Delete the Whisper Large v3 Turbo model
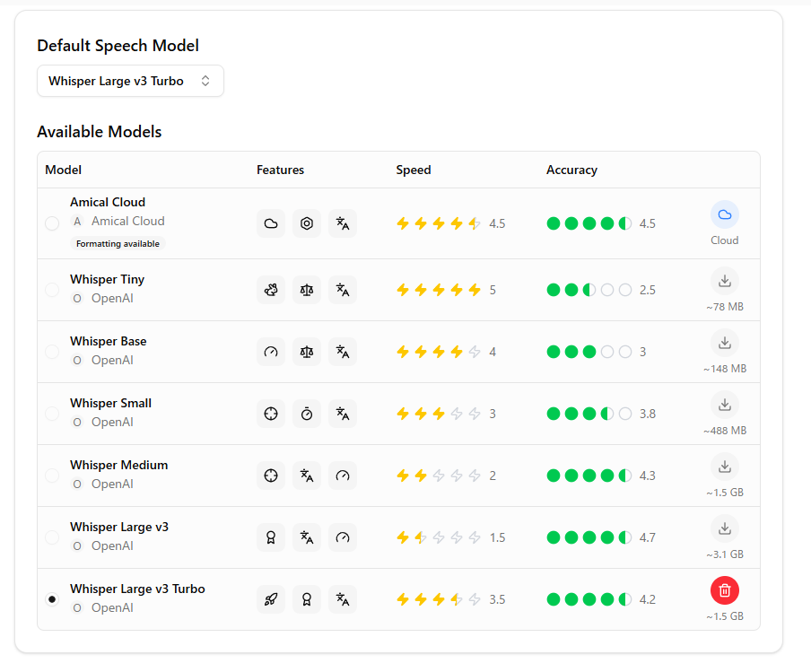 (x=725, y=590)
